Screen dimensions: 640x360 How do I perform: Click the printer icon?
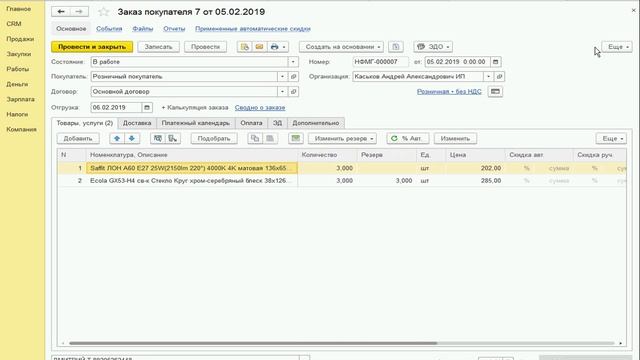click(x=274, y=47)
